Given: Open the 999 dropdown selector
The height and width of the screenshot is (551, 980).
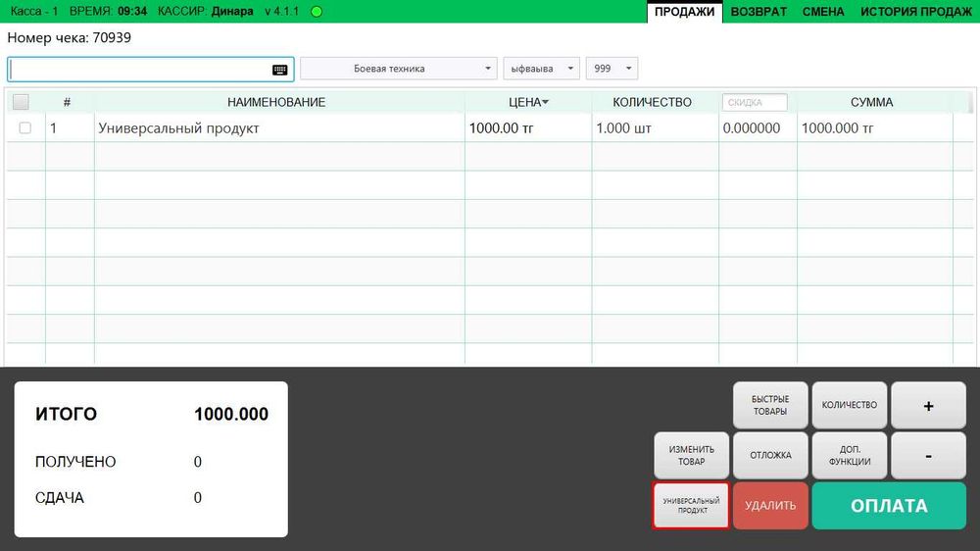Looking at the screenshot, I should pyautogui.click(x=612, y=69).
